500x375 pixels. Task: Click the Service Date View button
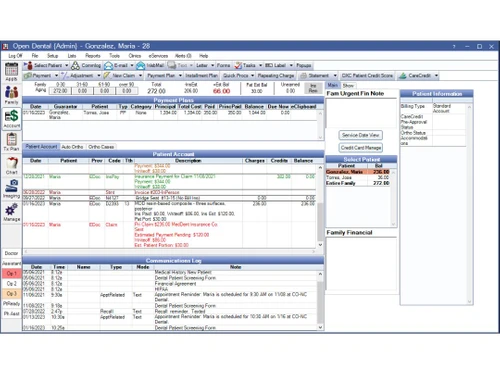(x=361, y=135)
